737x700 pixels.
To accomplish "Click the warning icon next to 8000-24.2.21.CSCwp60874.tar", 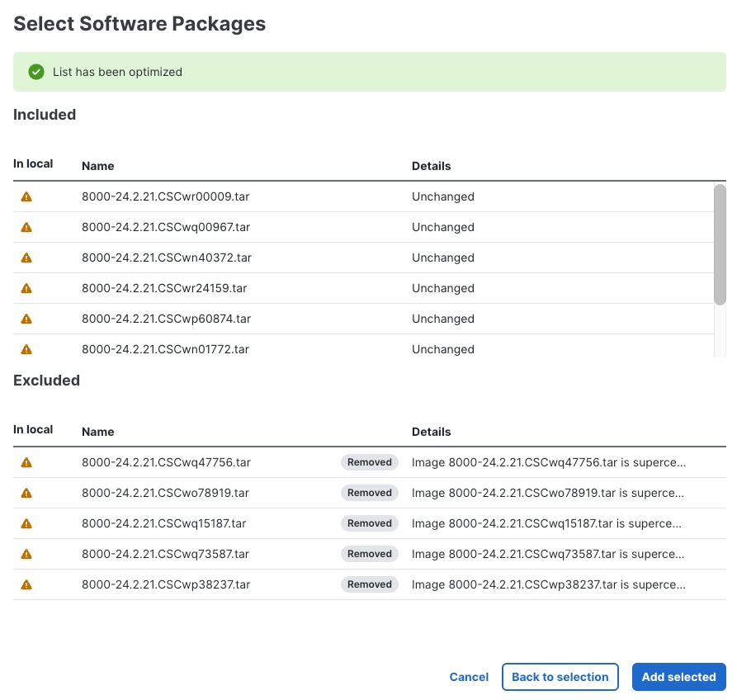I will pos(26,319).
